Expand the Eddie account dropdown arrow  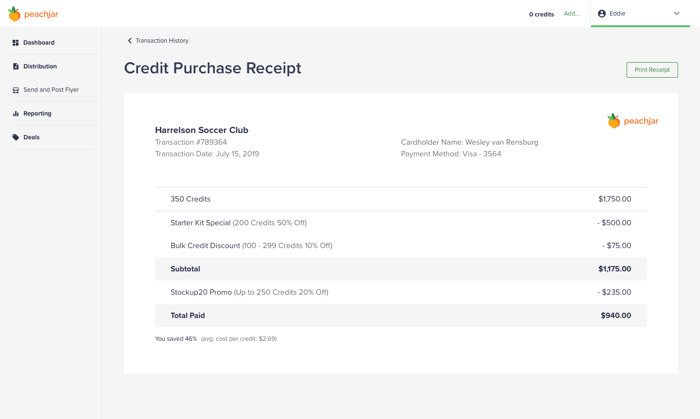click(676, 14)
